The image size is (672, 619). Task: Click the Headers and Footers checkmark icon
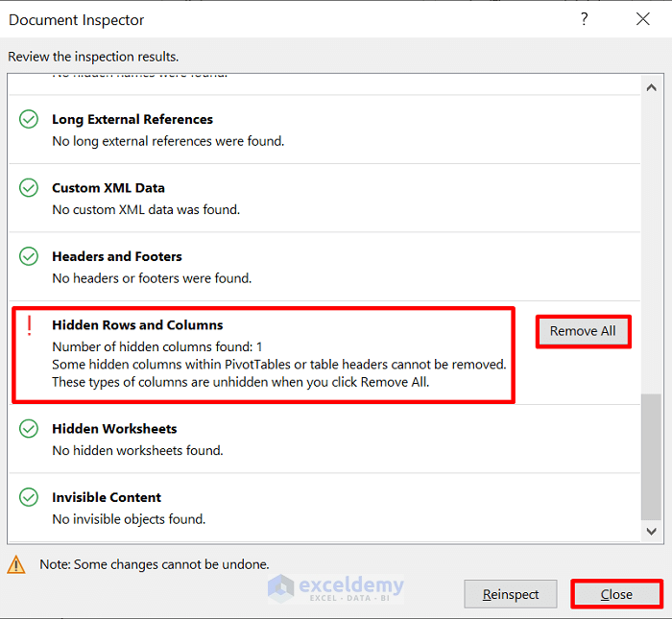click(29, 257)
